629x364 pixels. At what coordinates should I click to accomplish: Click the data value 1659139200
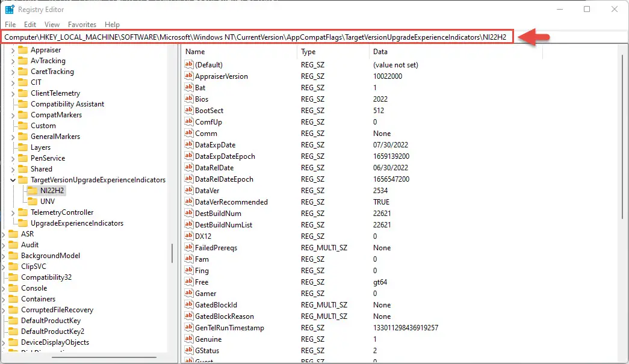point(391,156)
